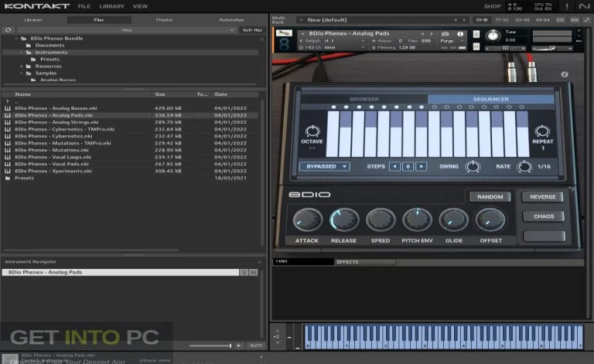The height and width of the screenshot is (364, 594).
Task: Open the View dropdown in file browser
Action: 126,30
